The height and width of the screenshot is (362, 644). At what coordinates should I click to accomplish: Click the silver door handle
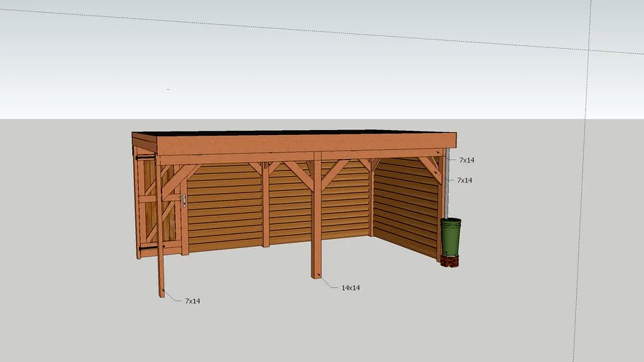coord(183,201)
